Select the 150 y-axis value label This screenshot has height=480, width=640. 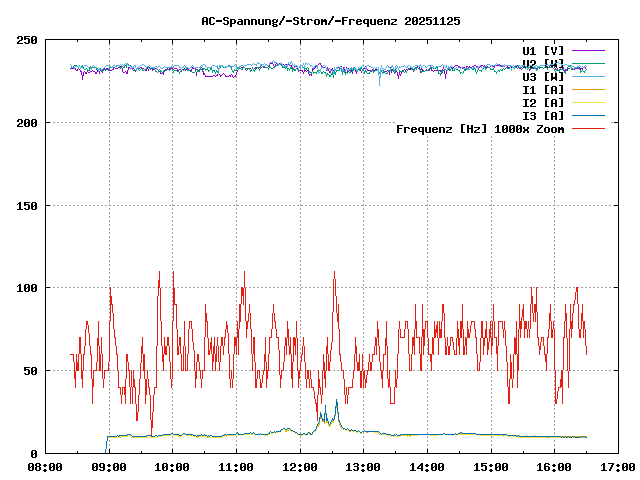(x=27, y=206)
